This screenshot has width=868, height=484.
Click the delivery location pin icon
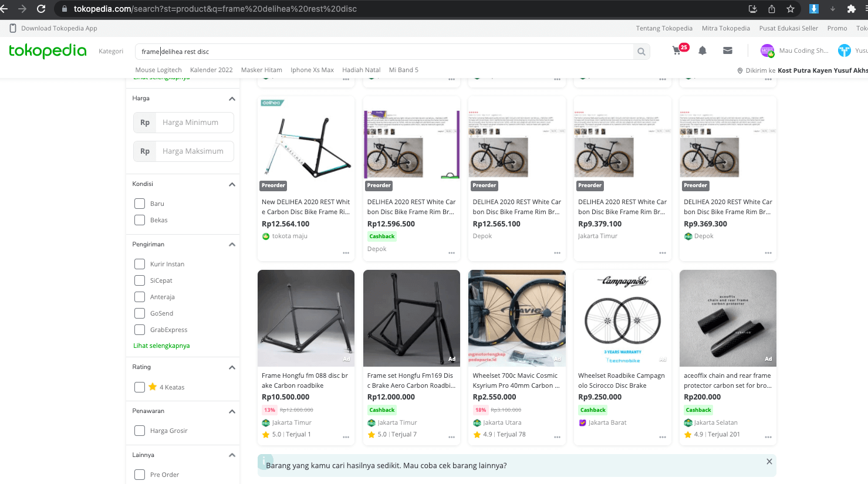pos(740,70)
